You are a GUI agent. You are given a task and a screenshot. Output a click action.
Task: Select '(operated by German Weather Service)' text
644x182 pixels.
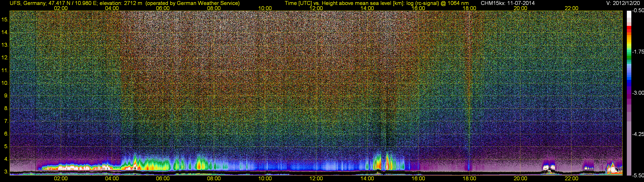tap(193, 3)
